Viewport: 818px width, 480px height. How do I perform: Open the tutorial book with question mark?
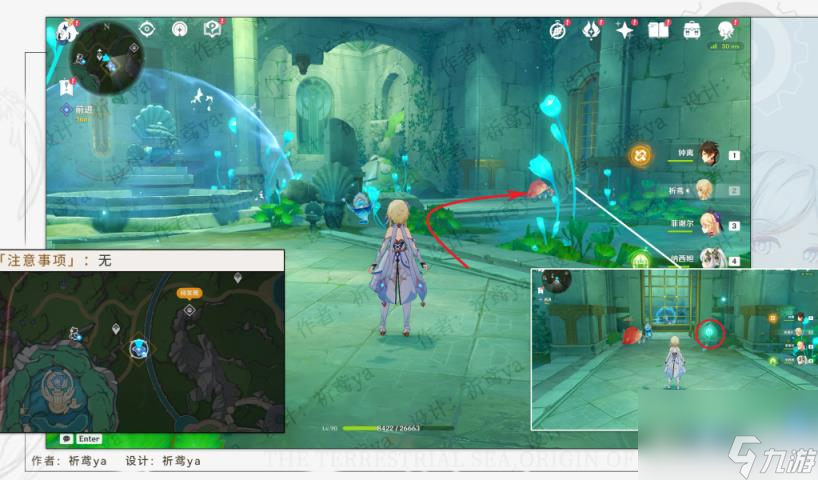click(x=212, y=29)
